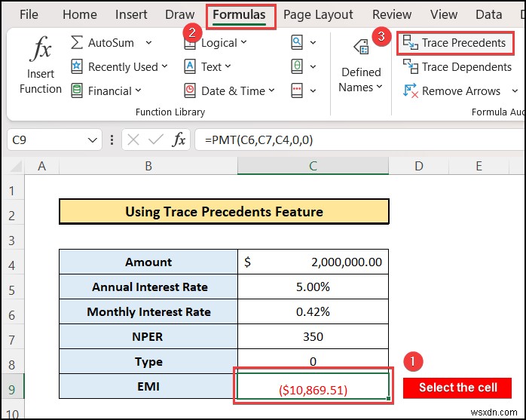Switch to the Page Layout tab
The image size is (526, 420).
click(318, 15)
